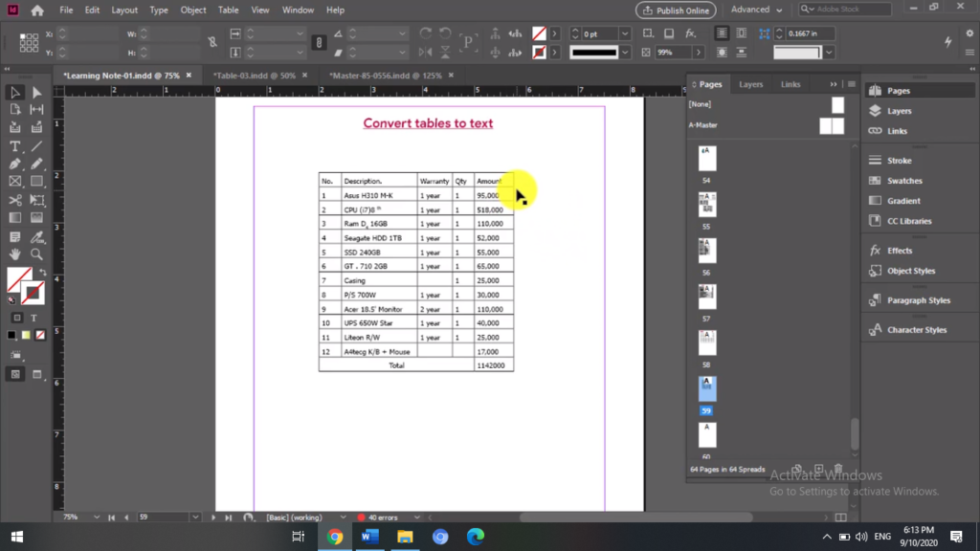Open page number 59 dropdown
980x551 pixels.
coord(195,518)
